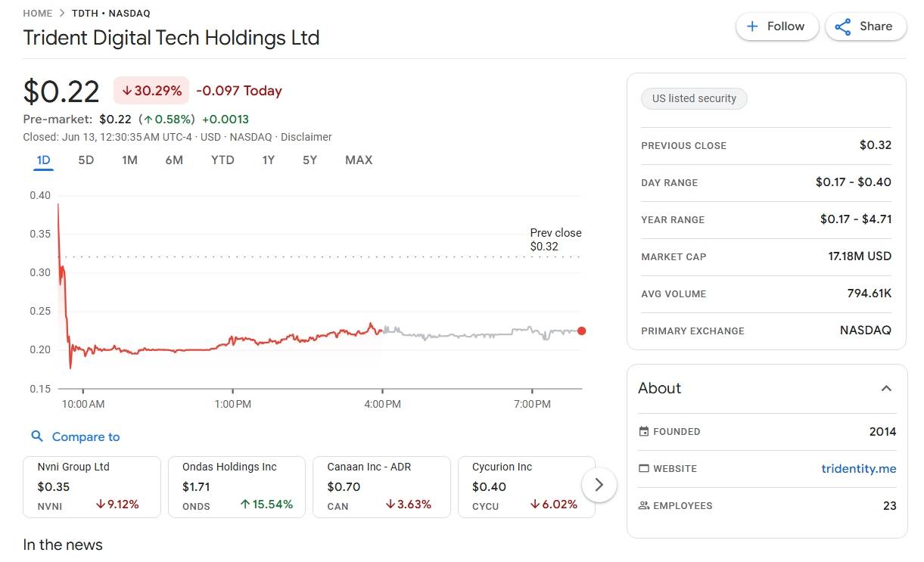Viewport: 924px width, 562px height.
Task: Click the Founded year 2014
Action: [x=883, y=432]
